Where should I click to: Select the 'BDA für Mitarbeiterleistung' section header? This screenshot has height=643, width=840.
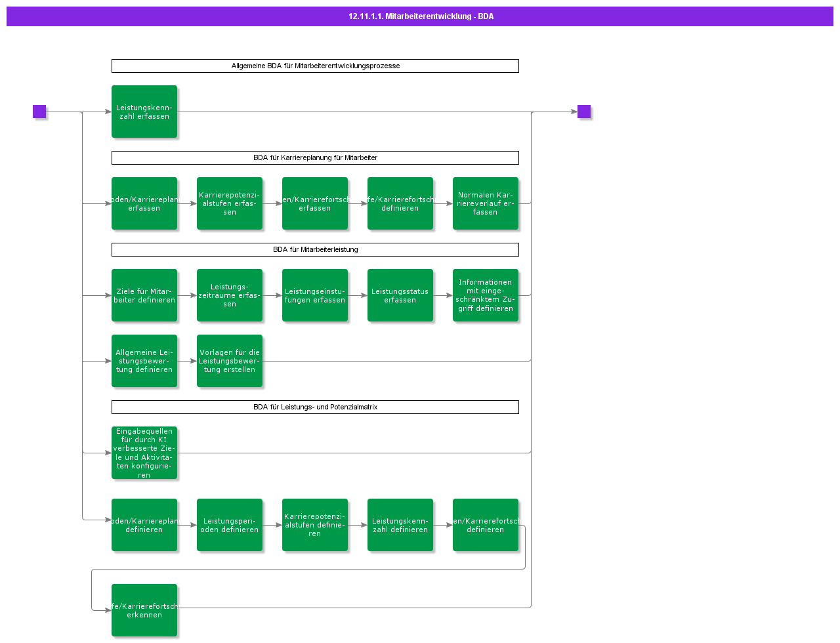pos(315,249)
